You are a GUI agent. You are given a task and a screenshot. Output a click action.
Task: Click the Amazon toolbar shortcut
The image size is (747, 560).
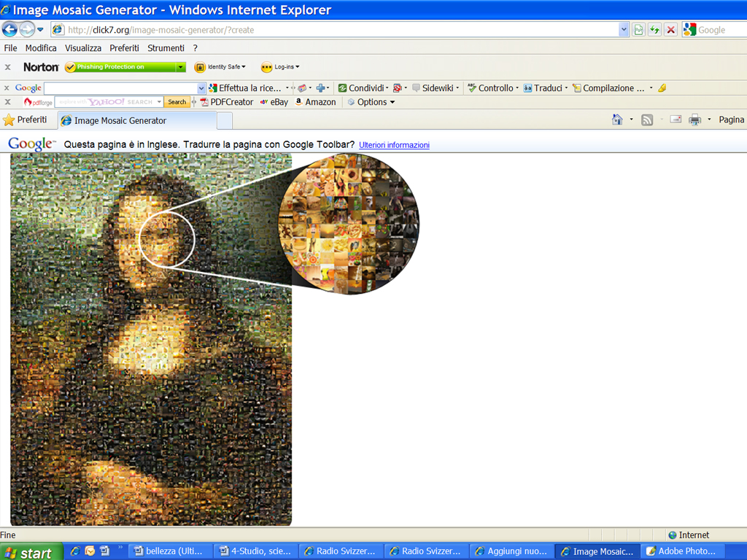(315, 102)
